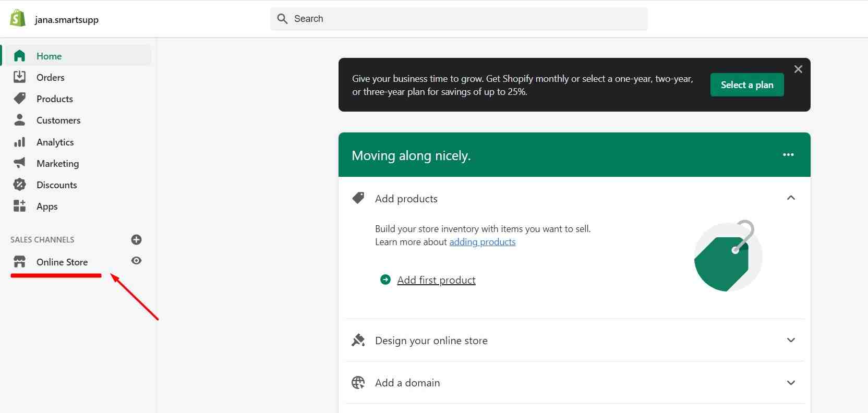Click the Products tag icon in sidebar

tap(19, 99)
